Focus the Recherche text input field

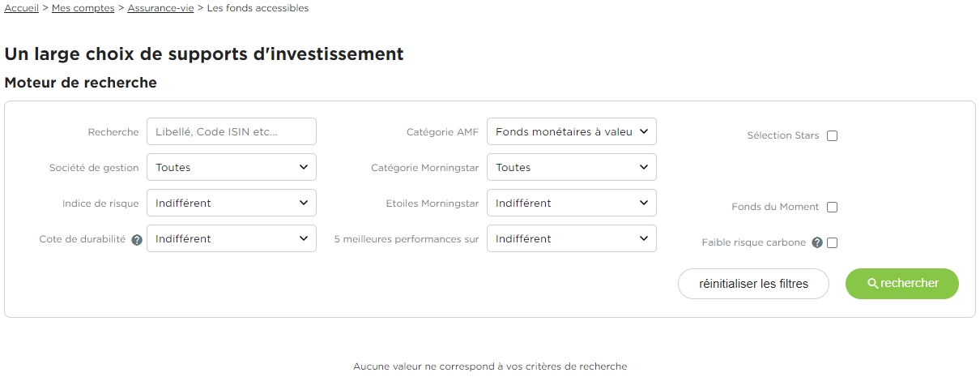pyautogui.click(x=232, y=131)
